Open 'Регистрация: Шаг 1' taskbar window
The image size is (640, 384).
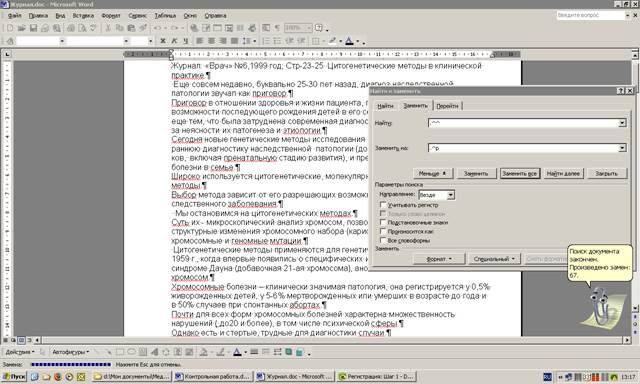(x=376, y=376)
